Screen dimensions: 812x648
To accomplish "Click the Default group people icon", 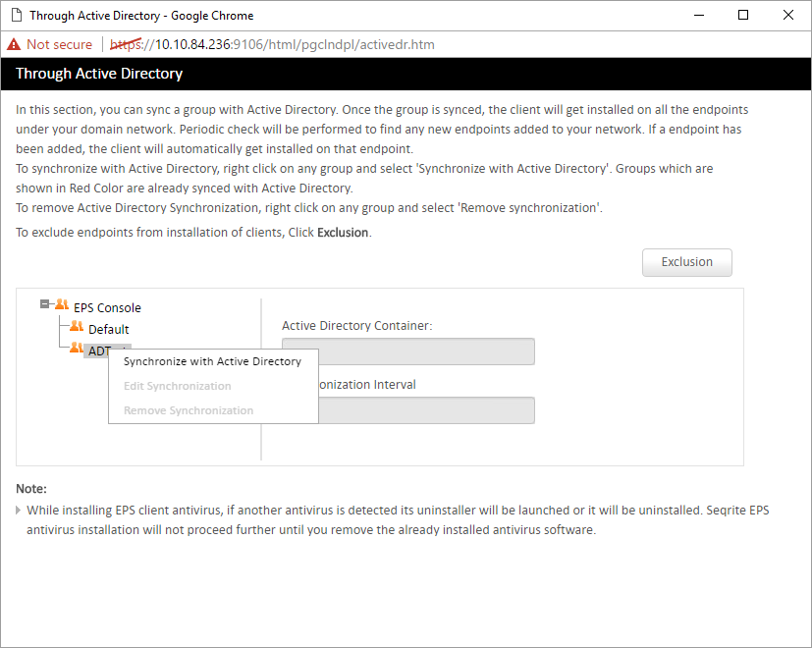I will (77, 326).
